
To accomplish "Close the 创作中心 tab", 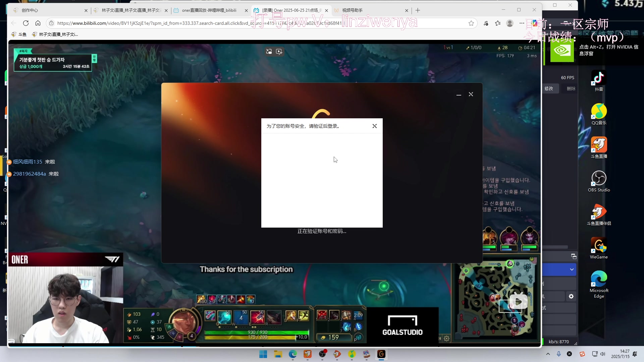I will coord(86,11).
